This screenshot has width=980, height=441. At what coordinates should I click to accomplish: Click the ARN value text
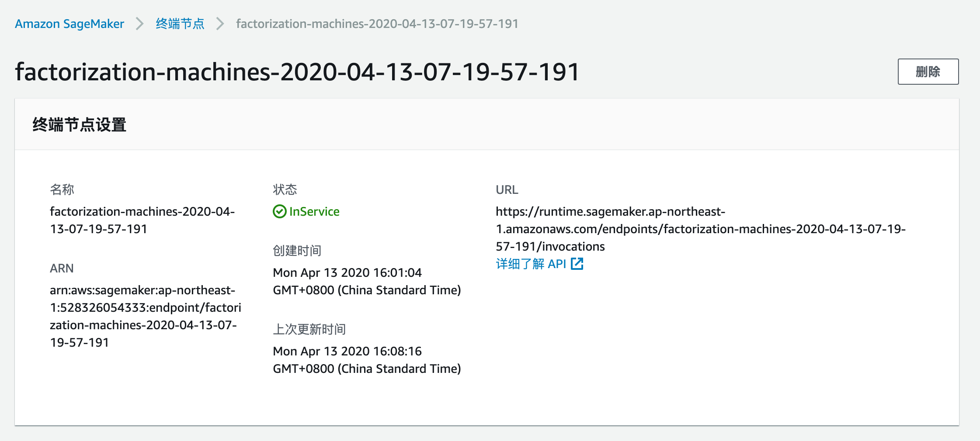(x=145, y=316)
